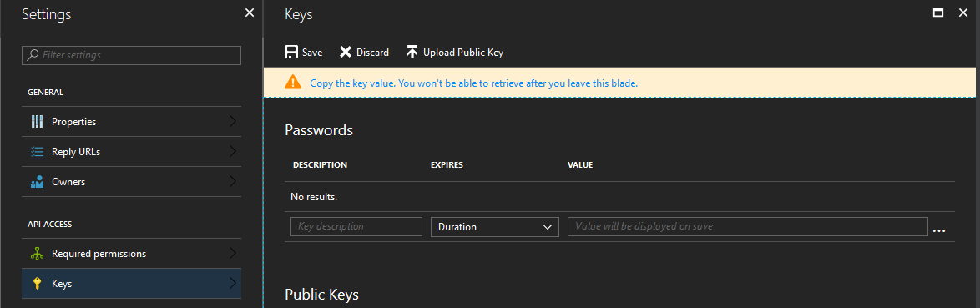Click the Copy the key value warning message
Screen dimensions: 980x308
pos(474,83)
